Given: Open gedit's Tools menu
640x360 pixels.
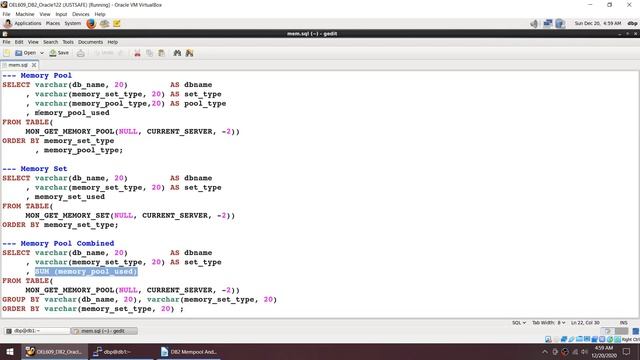Looking at the screenshot, I should point(68,42).
